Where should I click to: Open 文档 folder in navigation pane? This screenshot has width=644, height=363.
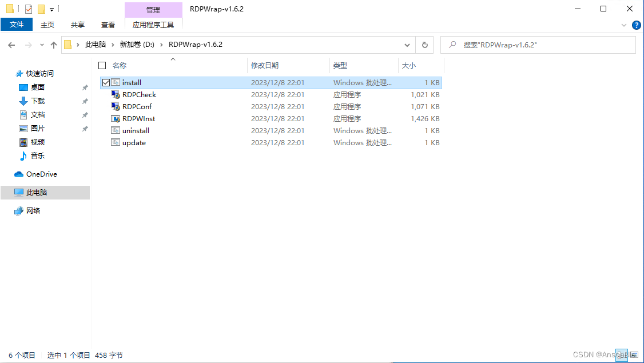pos(37,114)
